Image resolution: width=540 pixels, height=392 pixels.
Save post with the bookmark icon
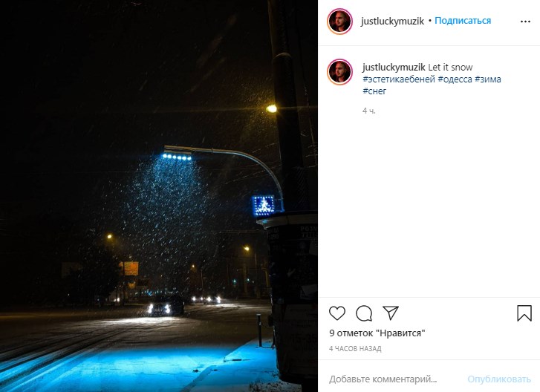[x=524, y=313]
